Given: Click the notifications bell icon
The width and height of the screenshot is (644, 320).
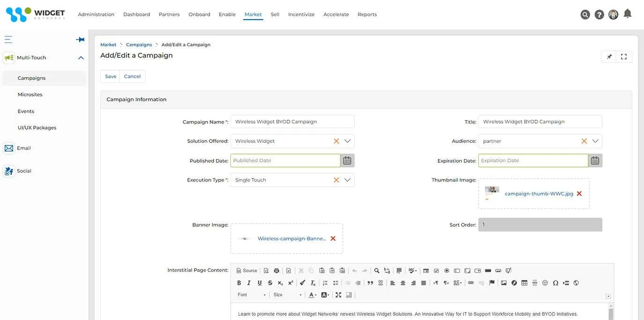Looking at the screenshot, I should coord(628,14).
